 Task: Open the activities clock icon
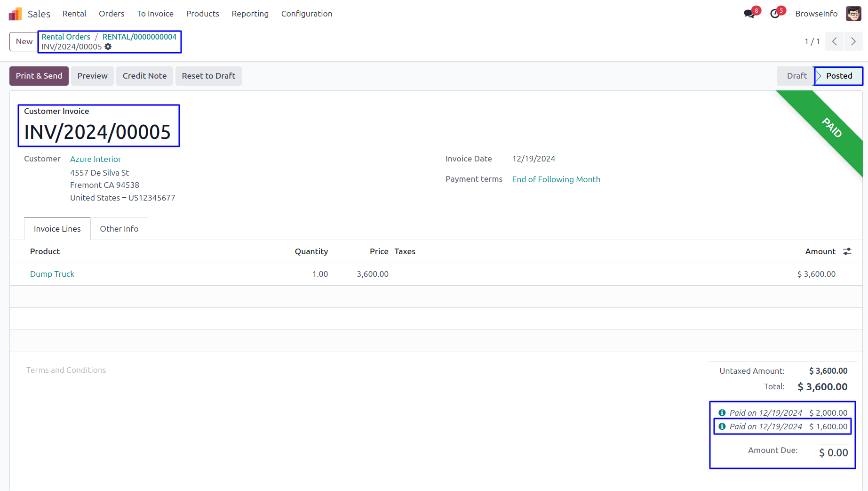(774, 14)
